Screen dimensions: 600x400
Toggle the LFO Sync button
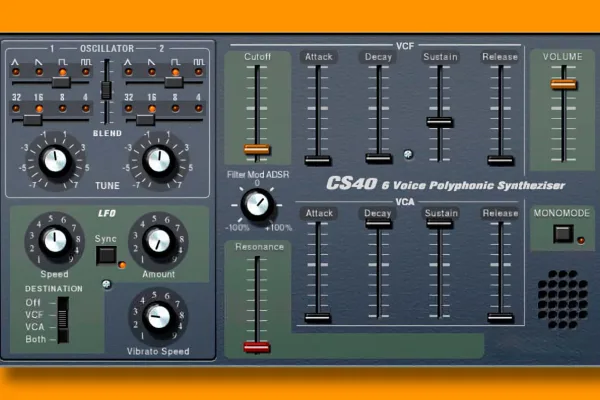click(x=106, y=255)
